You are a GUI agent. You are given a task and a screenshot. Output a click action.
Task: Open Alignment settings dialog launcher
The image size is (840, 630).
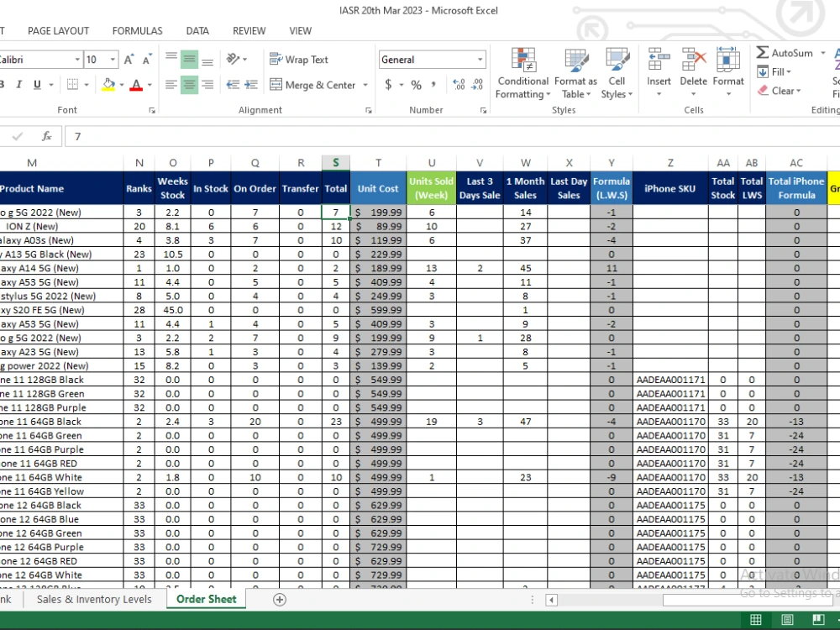tap(369, 110)
